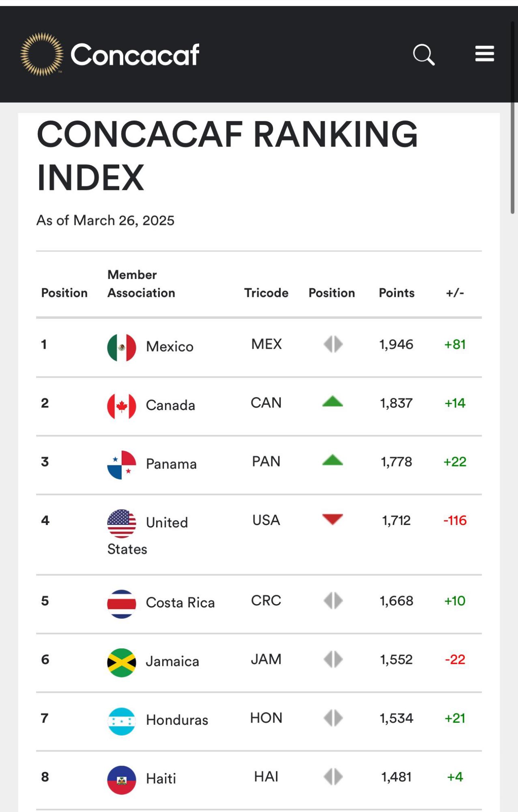Select the Honduras row

[176, 719]
